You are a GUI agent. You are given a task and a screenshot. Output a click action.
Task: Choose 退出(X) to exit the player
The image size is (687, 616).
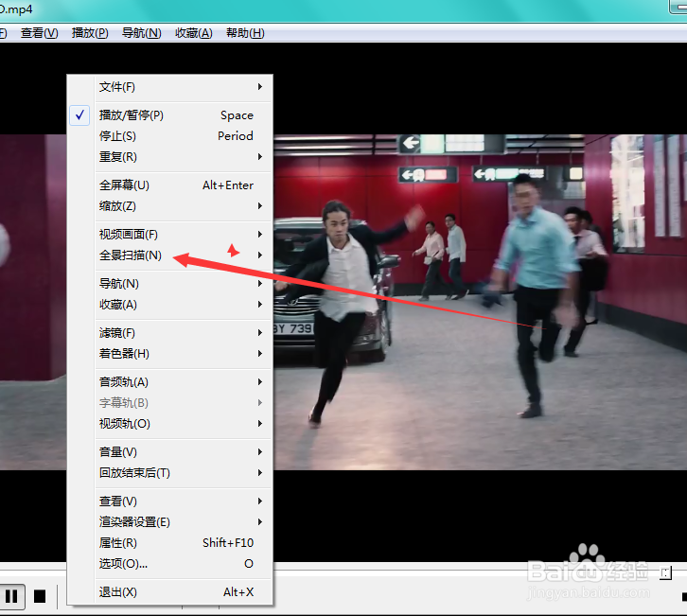tap(170, 592)
